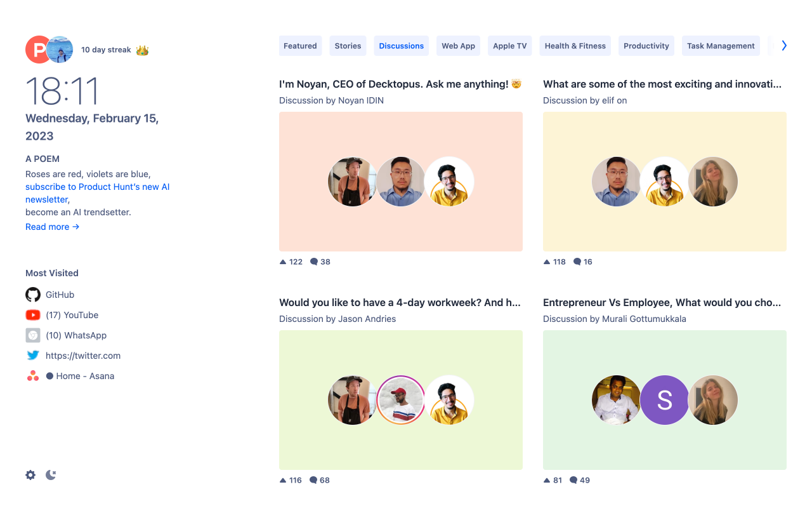Show more categories with the right chevron

[784, 46]
